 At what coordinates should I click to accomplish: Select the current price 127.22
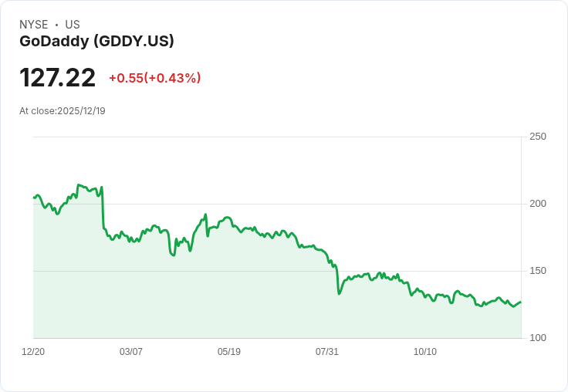[58, 78]
